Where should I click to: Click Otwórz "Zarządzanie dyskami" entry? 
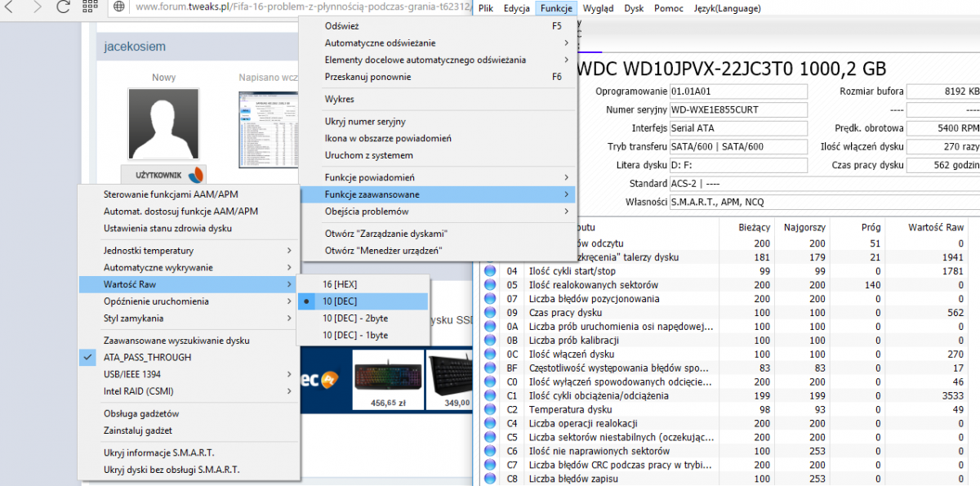[x=386, y=234]
